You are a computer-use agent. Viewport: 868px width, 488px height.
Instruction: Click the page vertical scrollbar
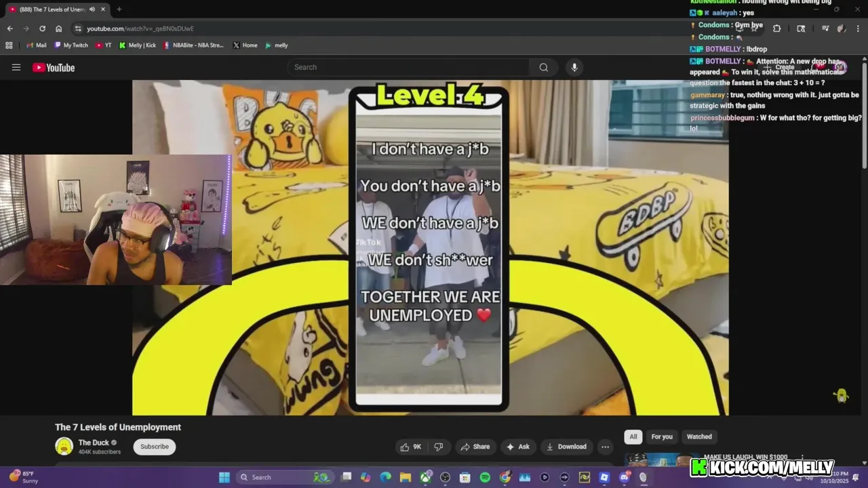(x=865, y=115)
